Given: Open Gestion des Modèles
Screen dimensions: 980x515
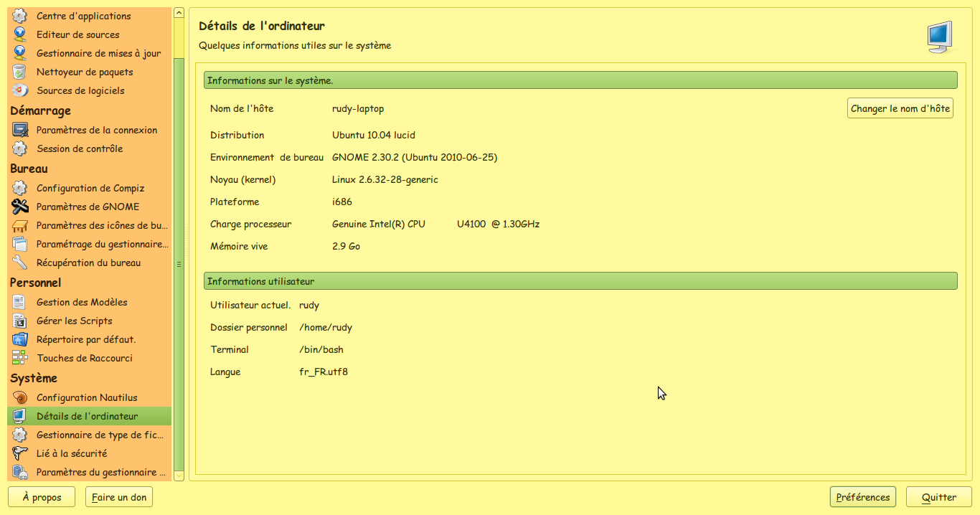Looking at the screenshot, I should [82, 302].
